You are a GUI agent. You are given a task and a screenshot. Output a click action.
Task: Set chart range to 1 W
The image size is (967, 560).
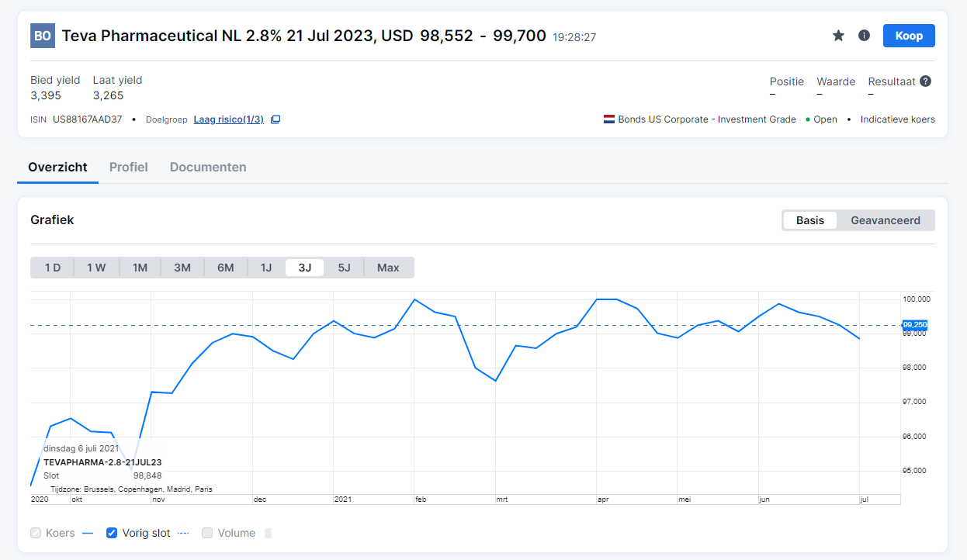tap(96, 268)
